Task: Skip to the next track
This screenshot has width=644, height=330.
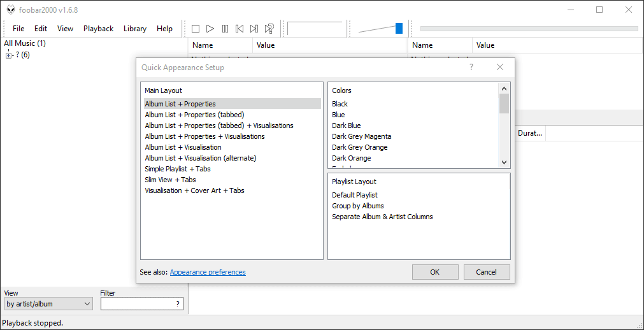Action: pyautogui.click(x=254, y=29)
